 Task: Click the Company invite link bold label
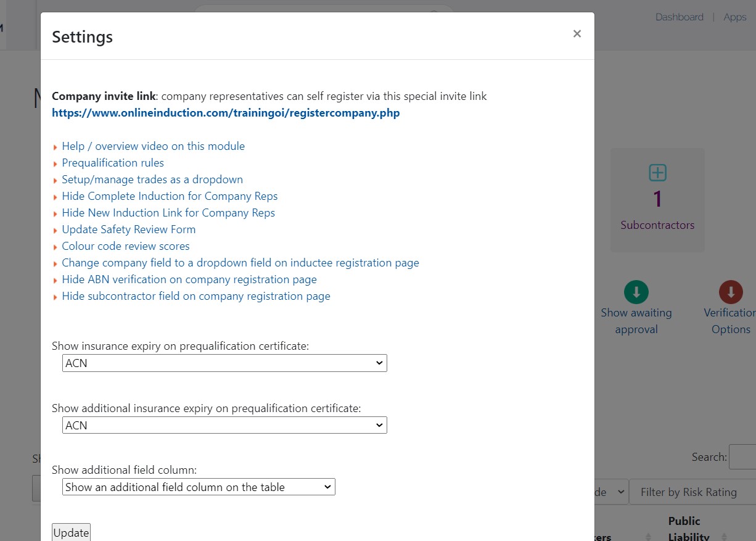pyautogui.click(x=104, y=96)
